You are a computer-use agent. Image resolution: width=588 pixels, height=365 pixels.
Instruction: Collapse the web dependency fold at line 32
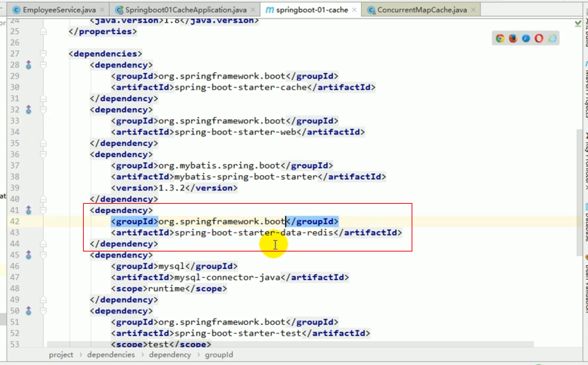click(43, 110)
